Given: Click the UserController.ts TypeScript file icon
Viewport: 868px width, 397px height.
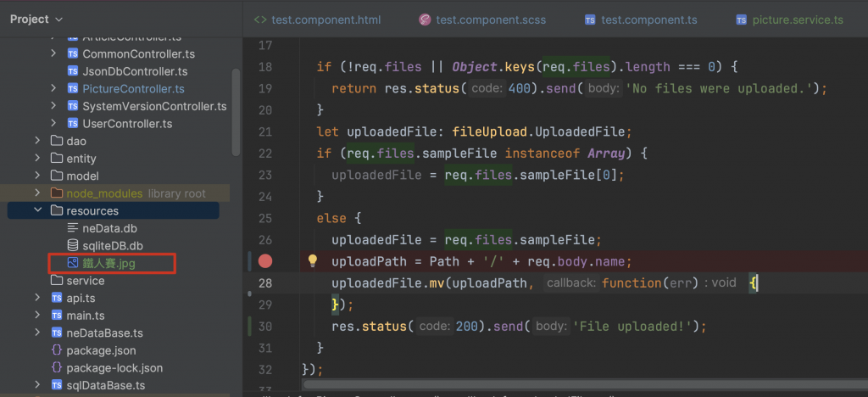Looking at the screenshot, I should point(72,123).
